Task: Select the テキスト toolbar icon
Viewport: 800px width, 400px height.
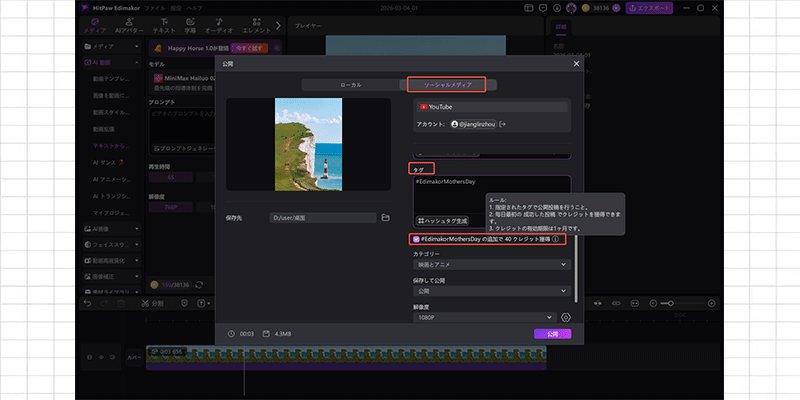Action: coord(164,26)
